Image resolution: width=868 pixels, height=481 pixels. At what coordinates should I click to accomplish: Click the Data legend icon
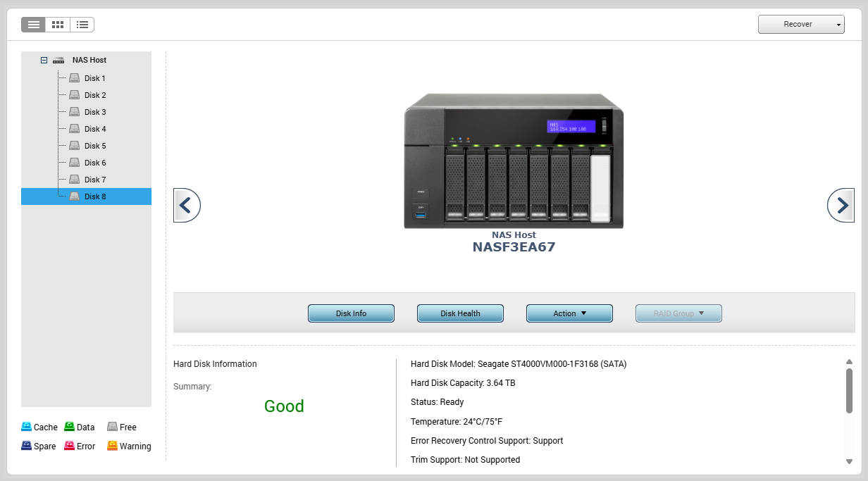pos(70,427)
